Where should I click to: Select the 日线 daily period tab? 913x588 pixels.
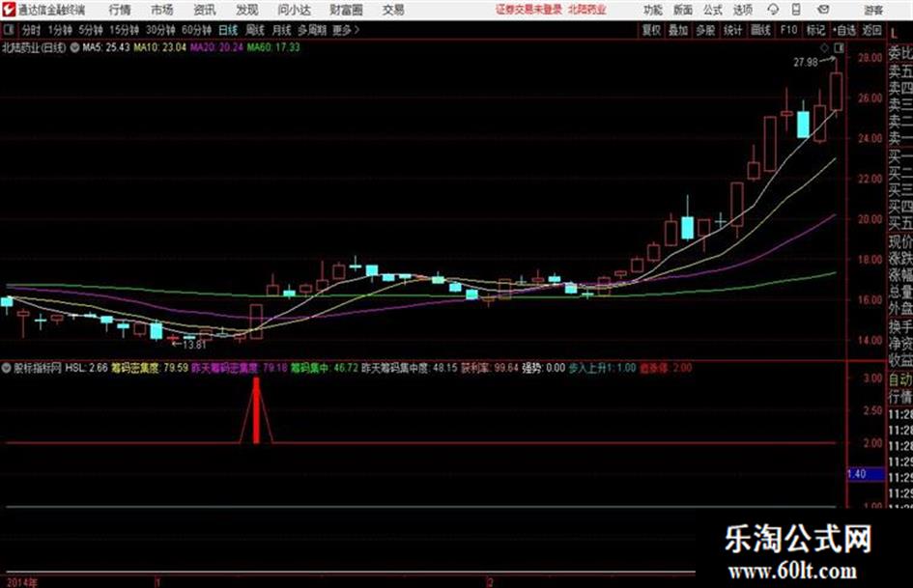(228, 30)
